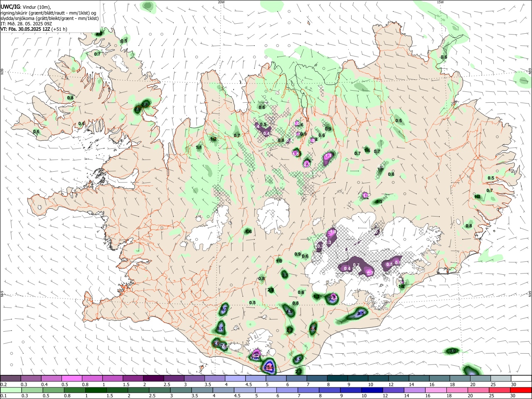The width and height of the screenshot is (532, 399).
Task: Pick the pale green 0.1 swatch in rain legend
Action: tap(10, 390)
